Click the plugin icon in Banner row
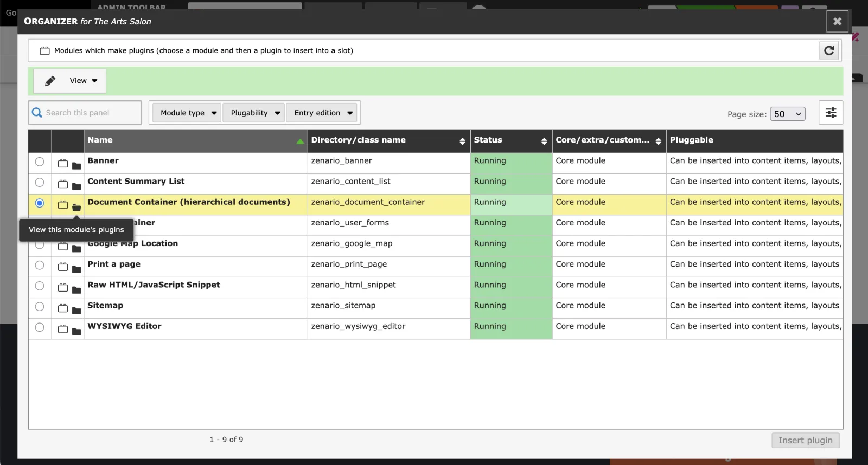Image resolution: width=868 pixels, height=465 pixels. (x=63, y=163)
